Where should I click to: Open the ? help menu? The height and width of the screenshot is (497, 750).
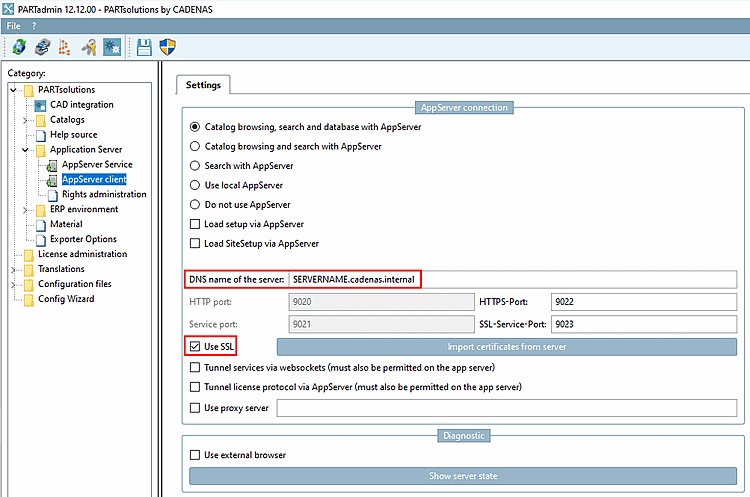click(34, 26)
